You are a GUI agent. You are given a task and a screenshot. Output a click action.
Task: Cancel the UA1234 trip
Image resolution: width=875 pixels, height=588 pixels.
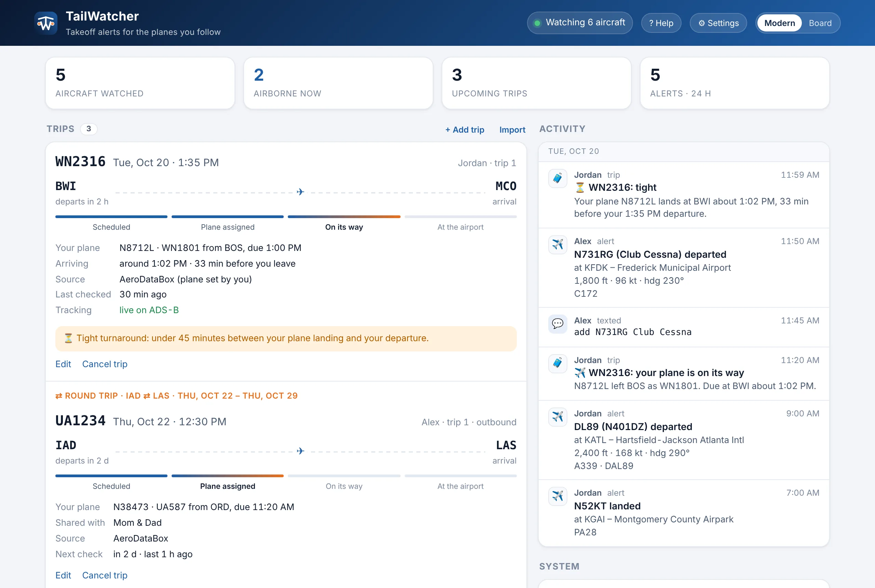(105, 575)
